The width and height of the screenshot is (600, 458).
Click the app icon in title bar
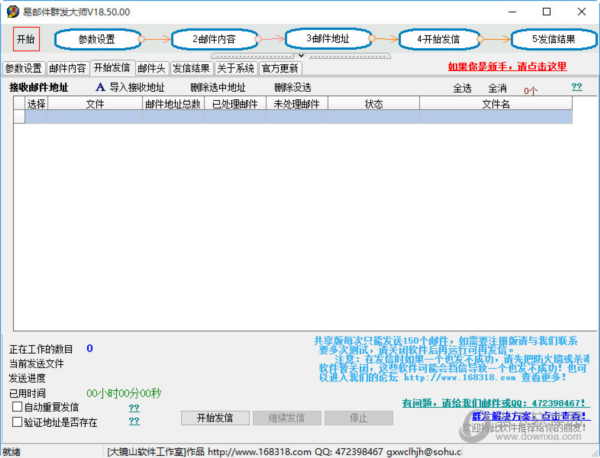point(12,12)
